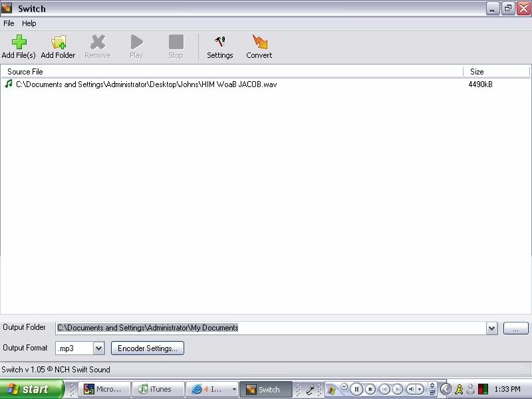This screenshot has height=399, width=532.
Task: Click the show video window toggle in taskbar player
Action: point(432,385)
